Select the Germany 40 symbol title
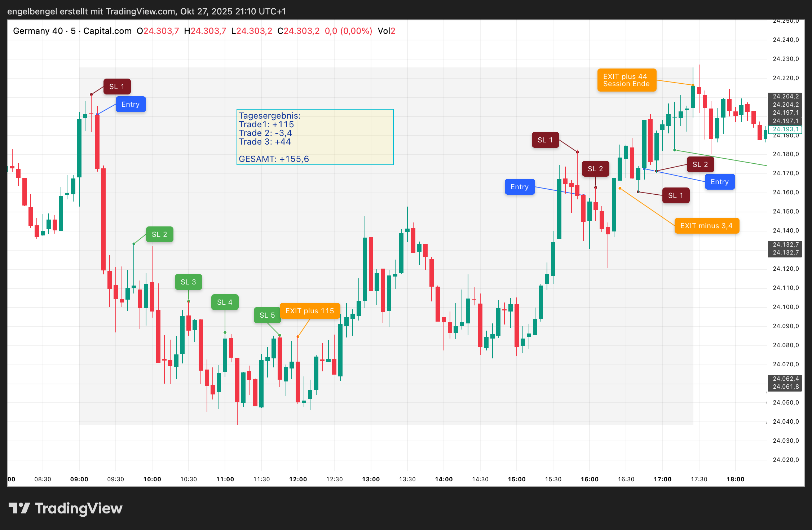Screen dimensions: 812x530 click(x=38, y=31)
